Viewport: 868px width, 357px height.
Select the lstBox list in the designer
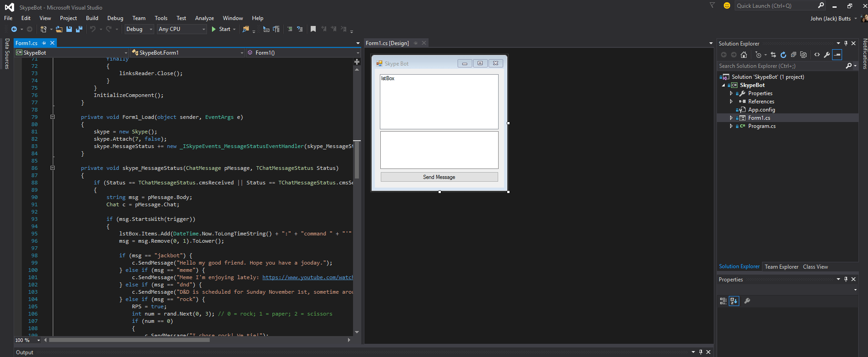439,102
